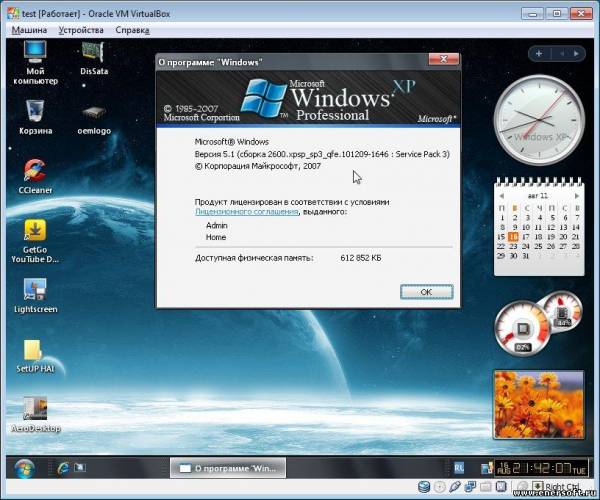Open the Устройства menu
The width and height of the screenshot is (600, 500).
click(x=81, y=30)
